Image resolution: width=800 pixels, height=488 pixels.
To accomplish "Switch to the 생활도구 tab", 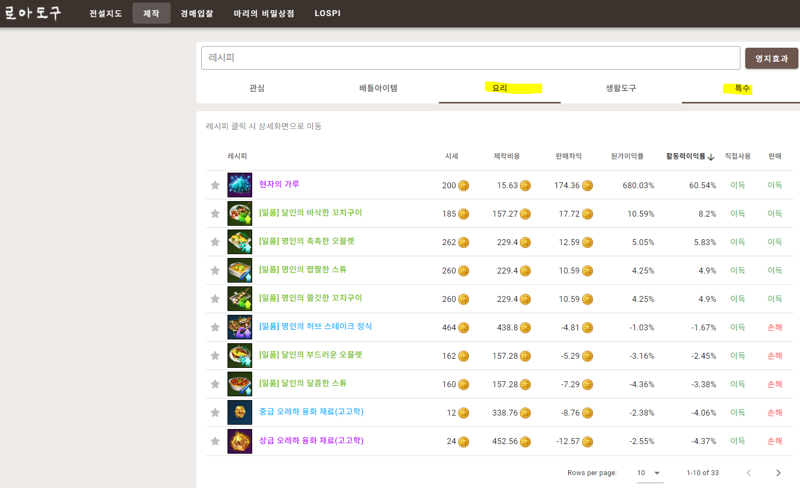I will point(621,88).
